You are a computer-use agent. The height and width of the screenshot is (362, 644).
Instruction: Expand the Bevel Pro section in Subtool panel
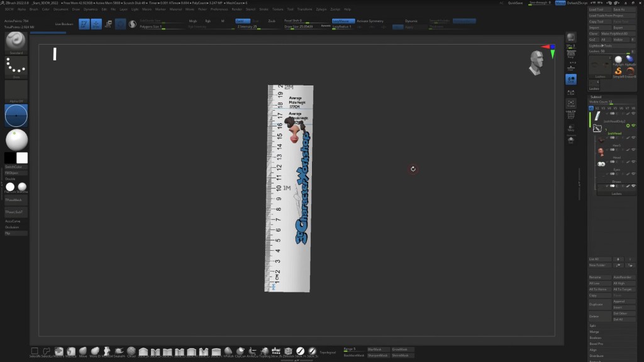(x=596, y=344)
